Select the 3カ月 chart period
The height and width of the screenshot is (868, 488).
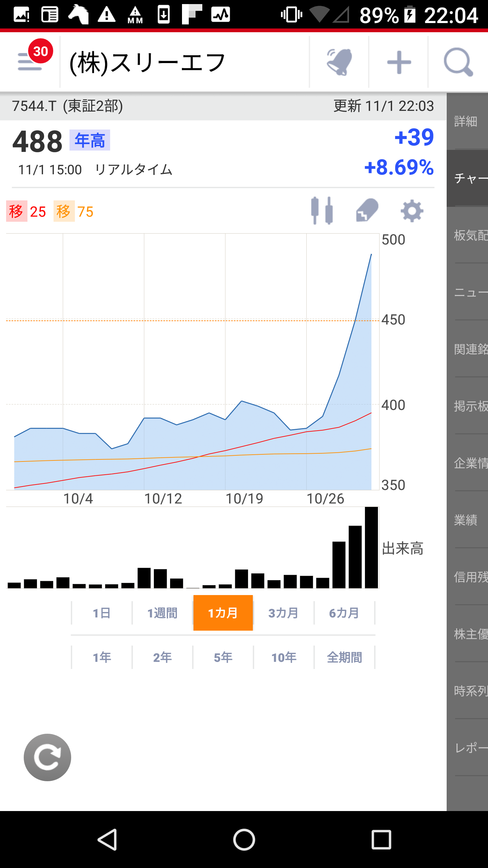click(284, 613)
